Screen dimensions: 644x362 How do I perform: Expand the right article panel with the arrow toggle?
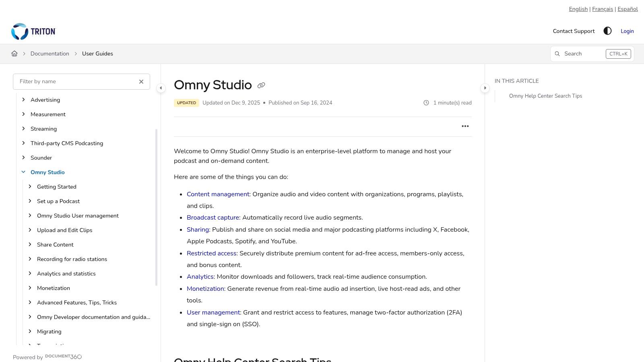point(485,88)
